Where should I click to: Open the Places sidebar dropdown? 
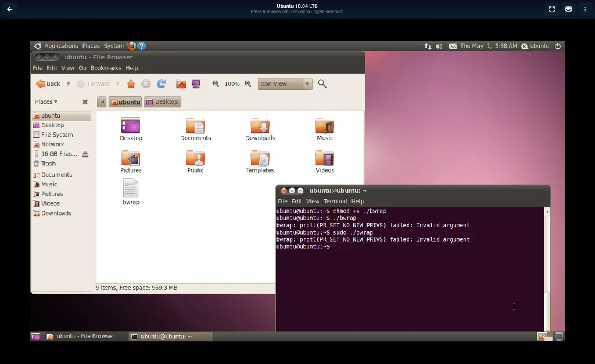tap(46, 102)
